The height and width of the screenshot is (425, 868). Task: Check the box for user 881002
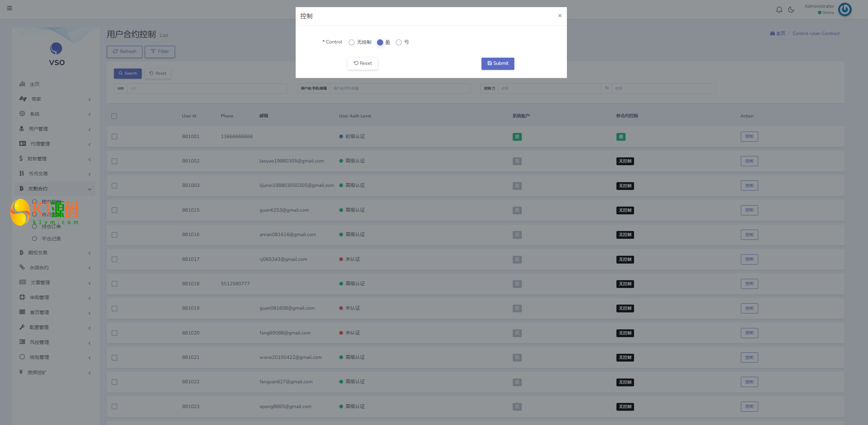pyautogui.click(x=114, y=161)
